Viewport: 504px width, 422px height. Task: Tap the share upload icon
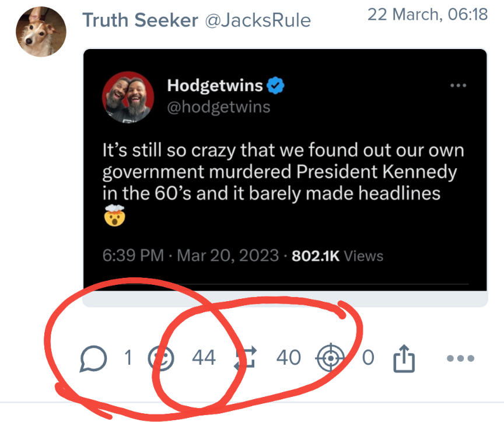tap(404, 358)
